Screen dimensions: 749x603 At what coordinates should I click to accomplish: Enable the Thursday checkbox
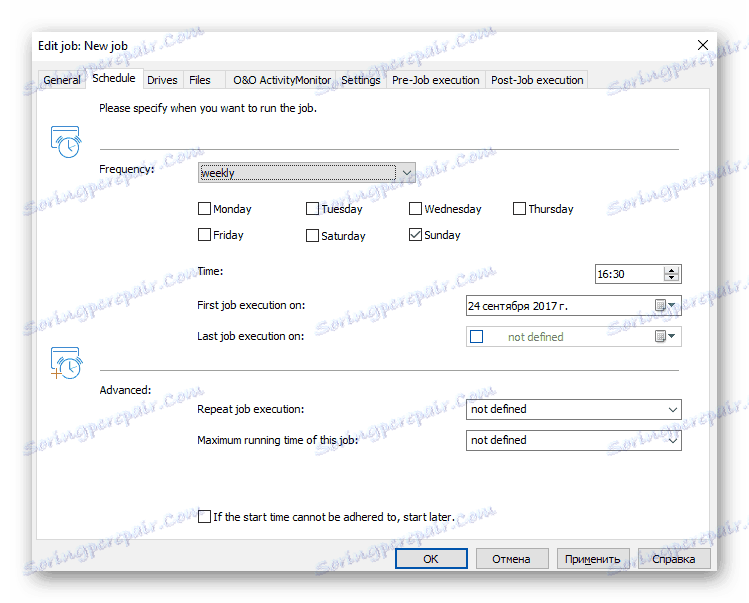click(x=519, y=209)
